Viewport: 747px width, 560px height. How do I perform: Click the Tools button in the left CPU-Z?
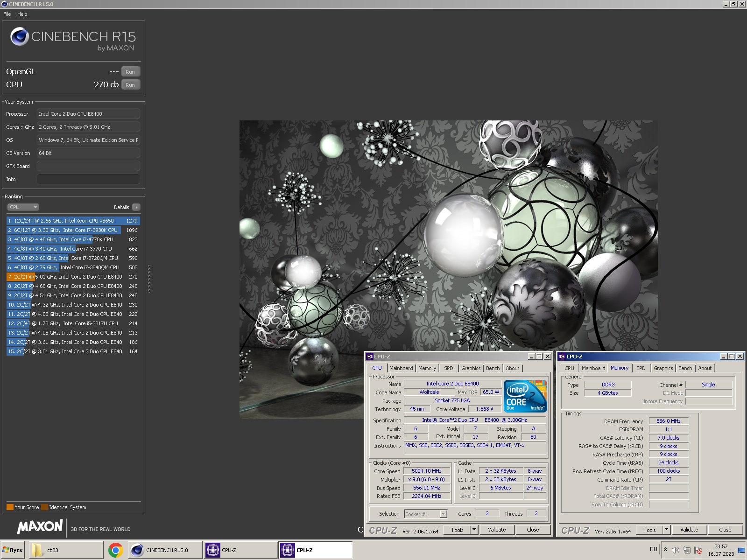tap(457, 530)
